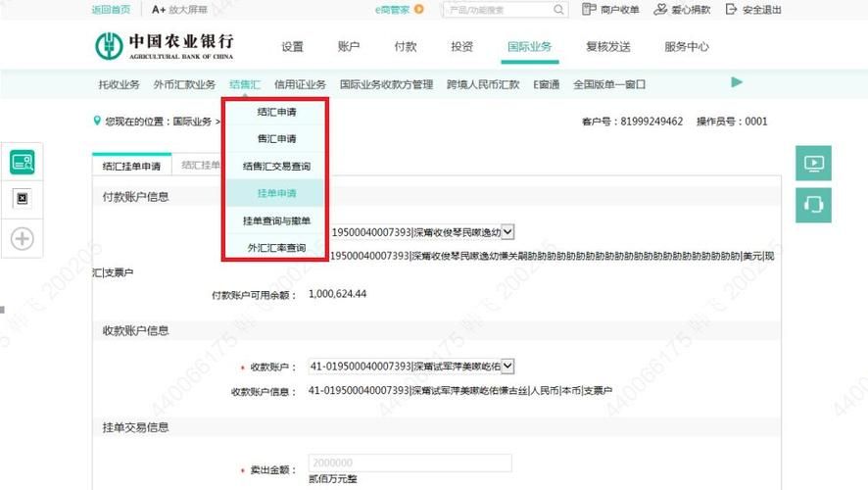Enlarge screen with A+ button
The image size is (868, 490).
click(179, 10)
